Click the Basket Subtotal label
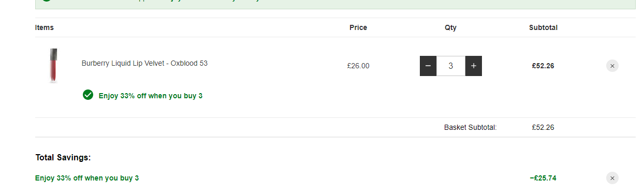The height and width of the screenshot is (195, 644). click(471, 127)
